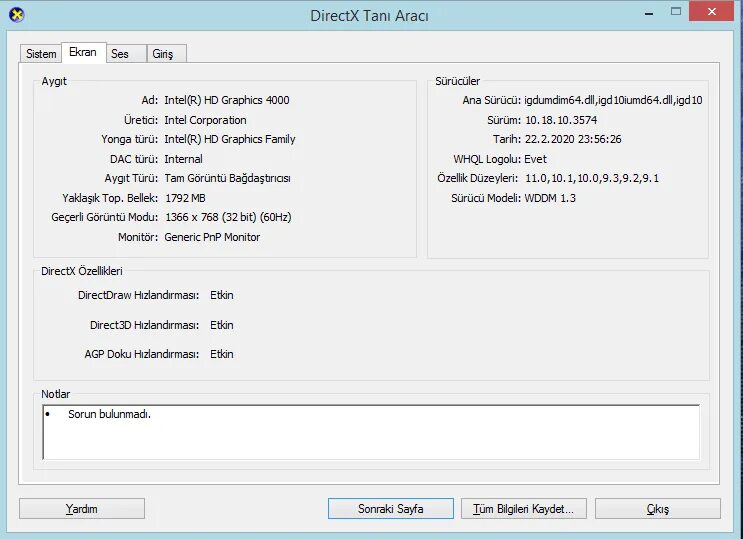The height and width of the screenshot is (539, 743).
Task: Click the 1366 x 768 display mode value
Action: point(228,217)
